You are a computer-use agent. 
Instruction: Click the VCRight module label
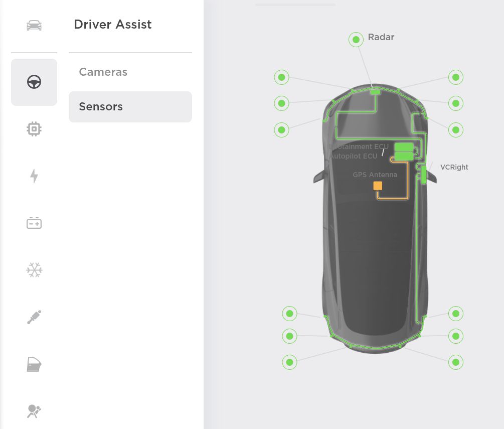[x=454, y=167]
